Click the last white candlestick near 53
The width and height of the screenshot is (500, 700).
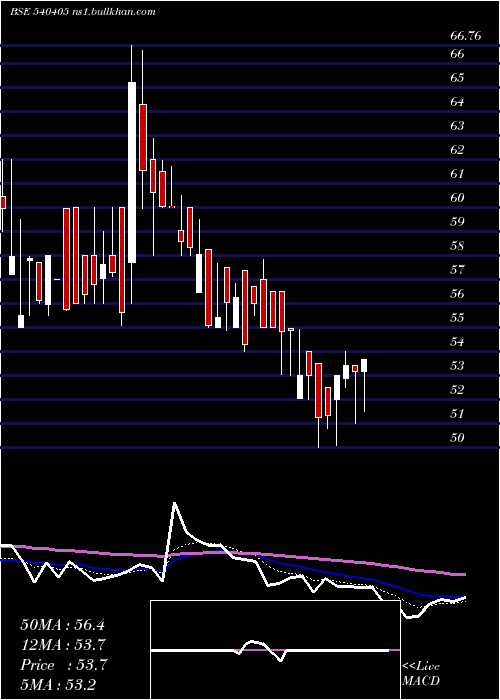coord(364,366)
